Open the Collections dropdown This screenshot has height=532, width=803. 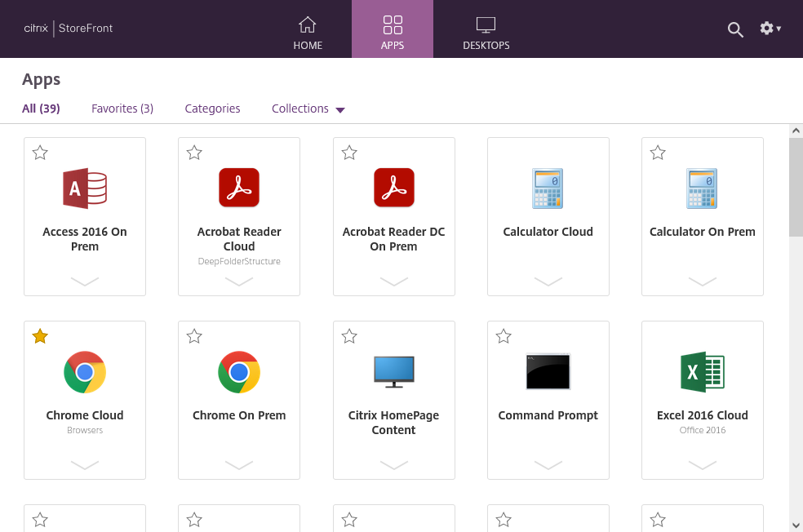(308, 109)
